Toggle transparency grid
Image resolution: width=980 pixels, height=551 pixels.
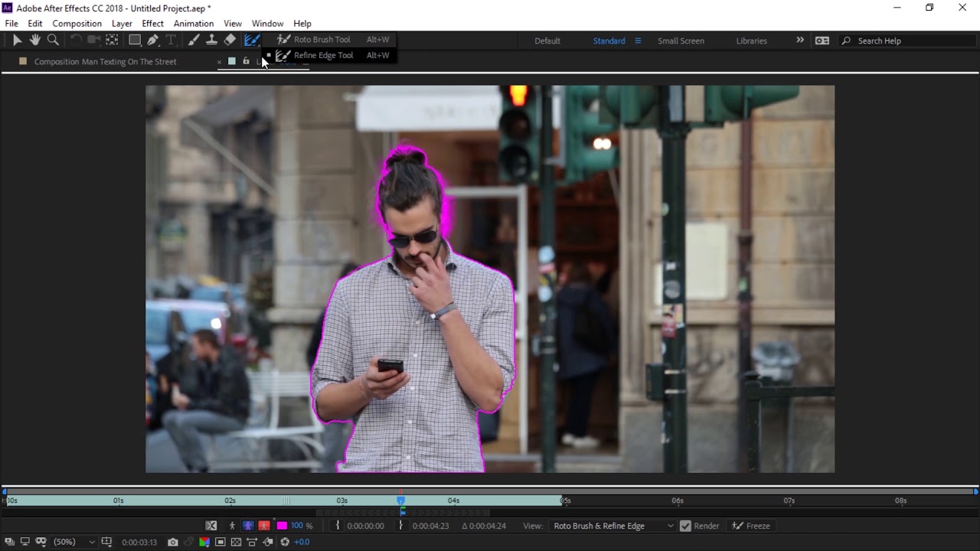tap(236, 542)
